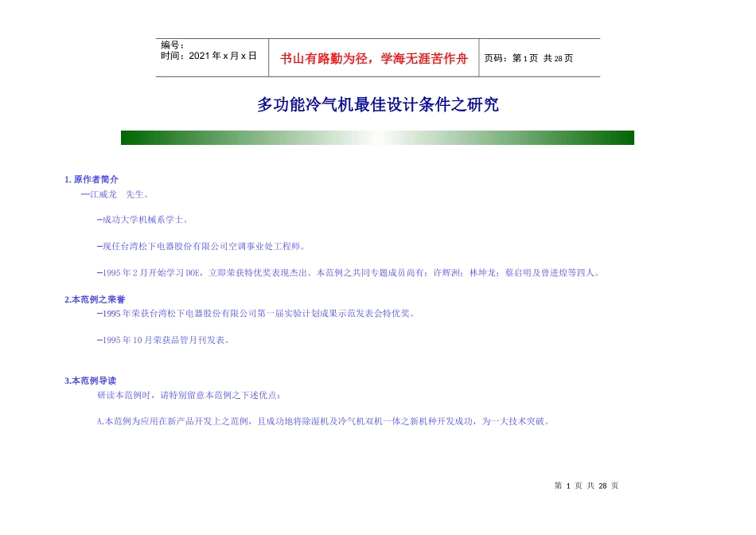Click the line 成功大学机械系学士

click(x=142, y=220)
